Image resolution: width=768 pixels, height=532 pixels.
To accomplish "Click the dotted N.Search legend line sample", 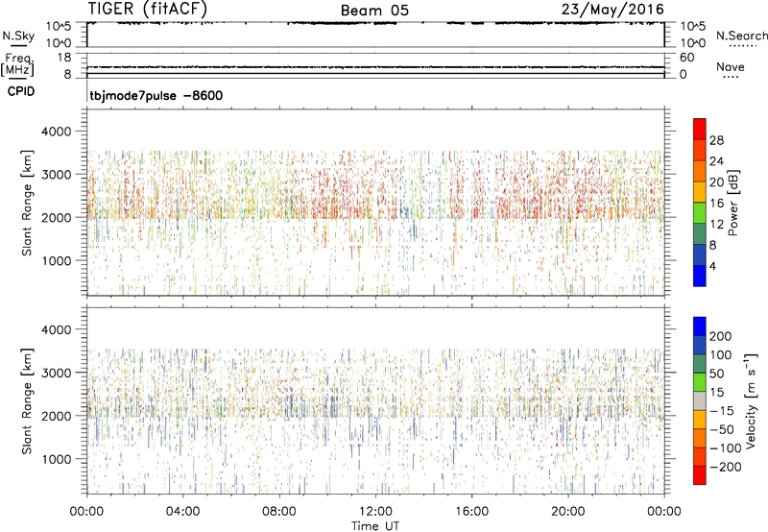I will pyautogui.click(x=742, y=45).
